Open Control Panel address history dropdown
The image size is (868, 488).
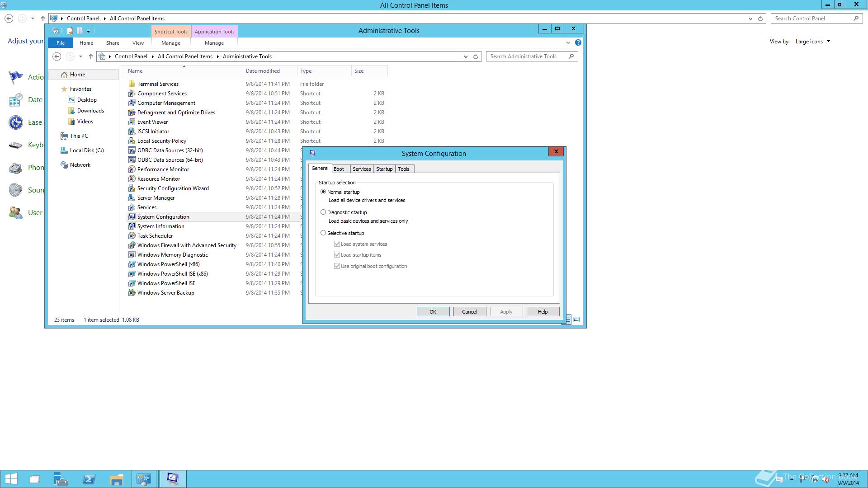tap(750, 19)
